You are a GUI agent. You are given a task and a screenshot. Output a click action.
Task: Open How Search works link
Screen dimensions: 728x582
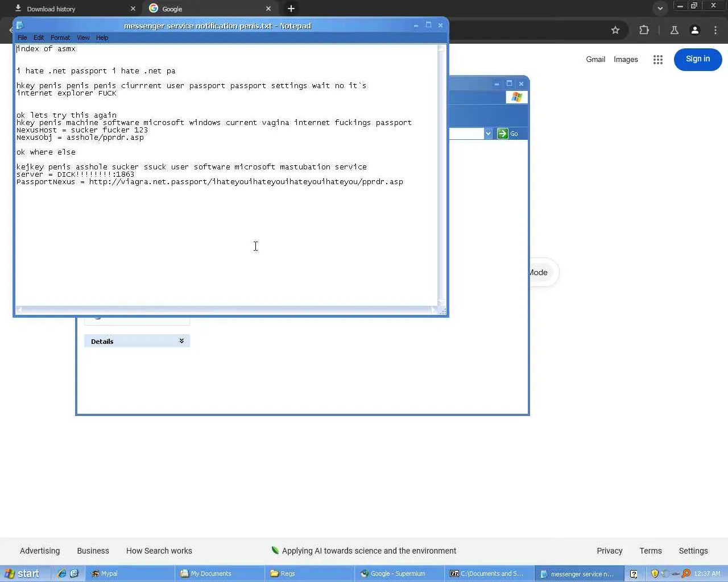click(159, 551)
